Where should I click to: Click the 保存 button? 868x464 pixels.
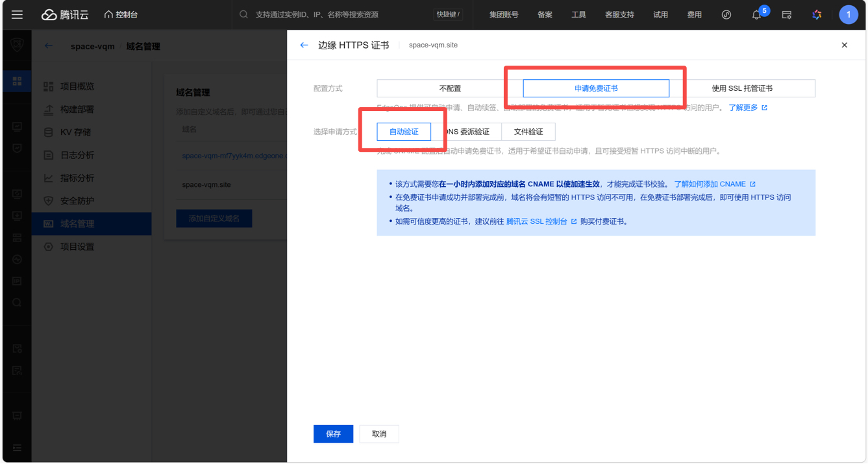tap(333, 434)
